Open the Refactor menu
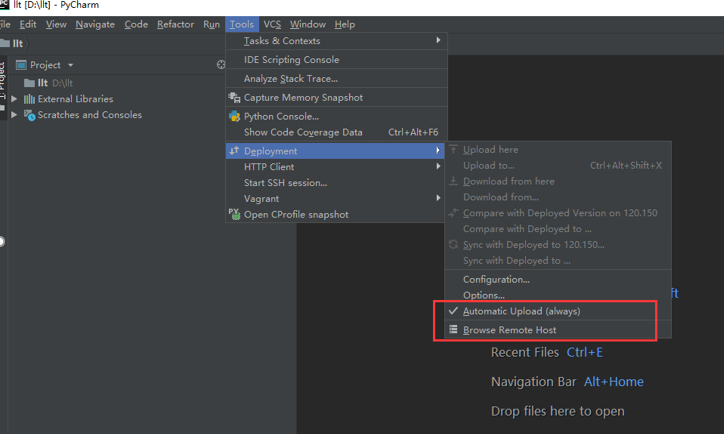 [x=175, y=24]
